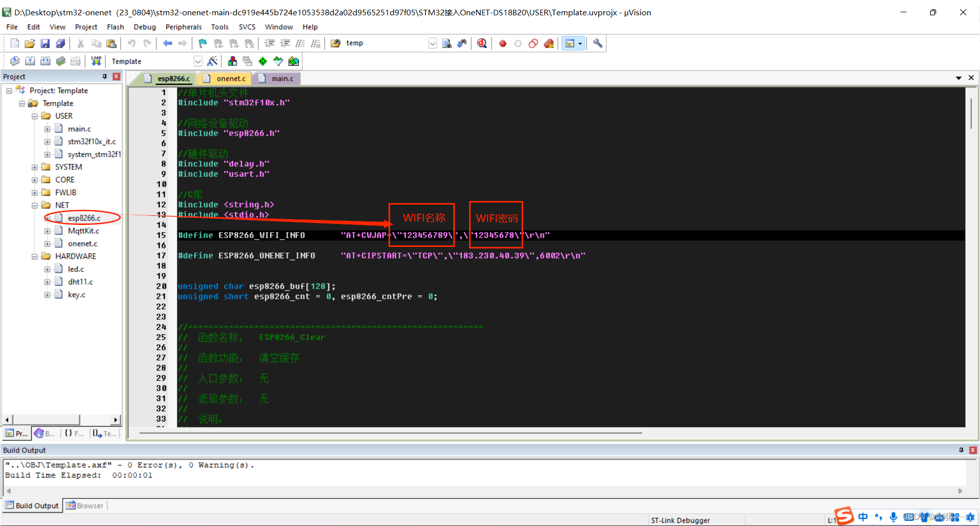Image resolution: width=980 pixels, height=526 pixels.
Task: Select the Build Output tab at the bottom
Action: click(x=32, y=506)
